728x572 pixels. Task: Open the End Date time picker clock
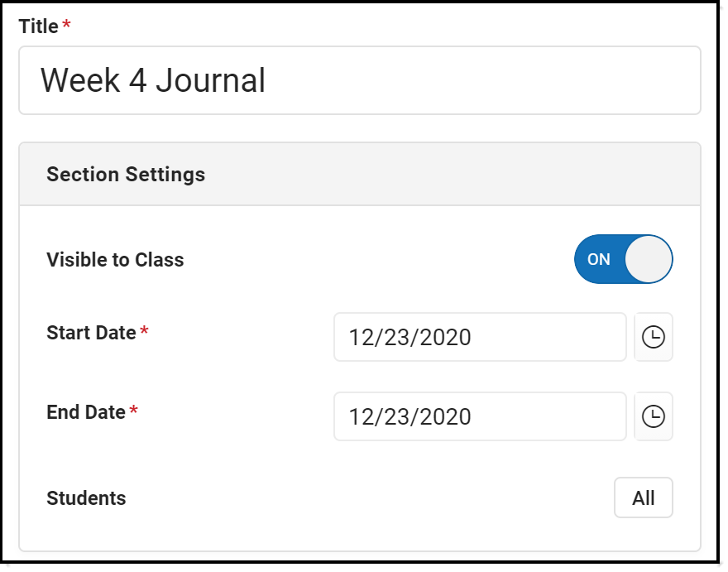[654, 416]
